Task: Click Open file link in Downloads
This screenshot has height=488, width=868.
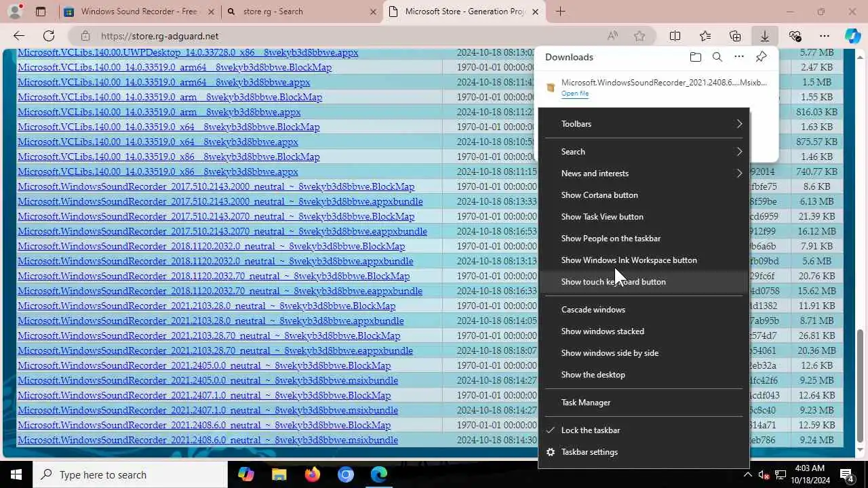Action: click(x=575, y=94)
